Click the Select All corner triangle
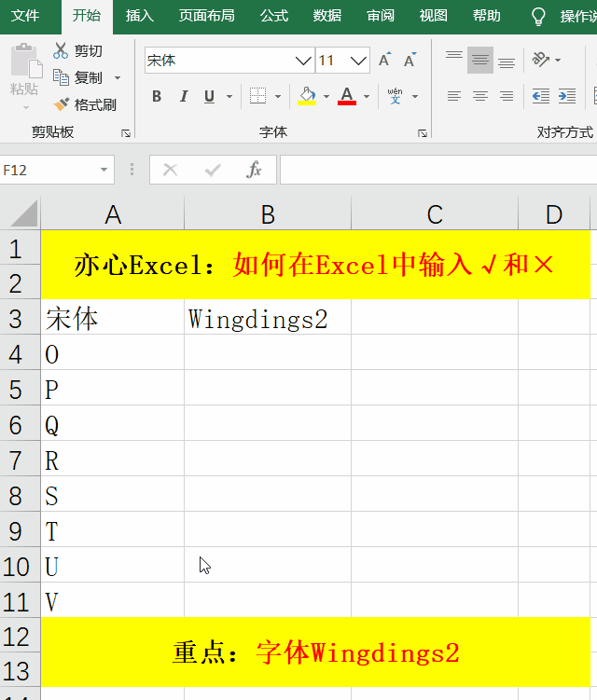Viewport: 597px width, 700px height. tap(24, 213)
